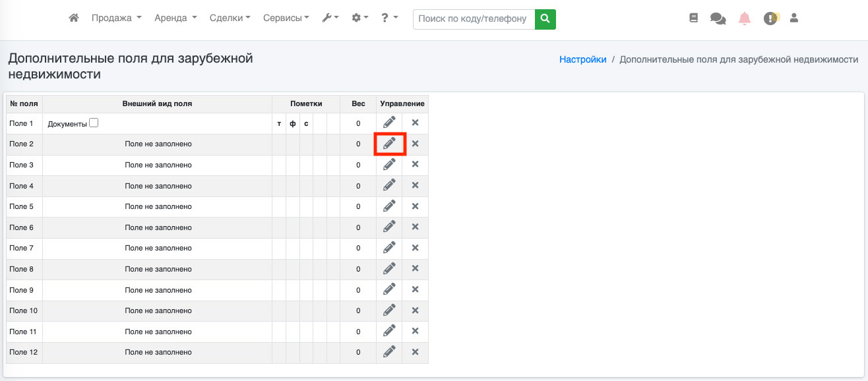Open the Аренда dropdown menu
Screen dimensions: 868x381
pyautogui.click(x=175, y=18)
